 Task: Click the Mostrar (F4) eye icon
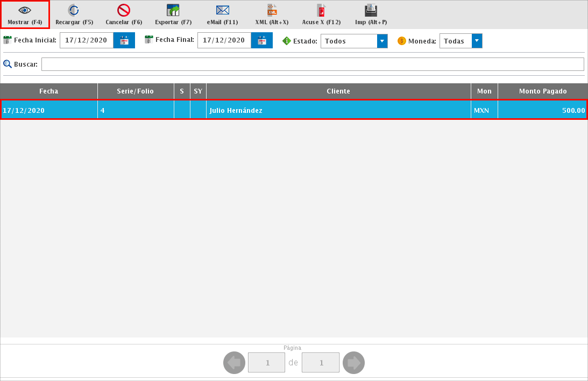[x=25, y=11]
